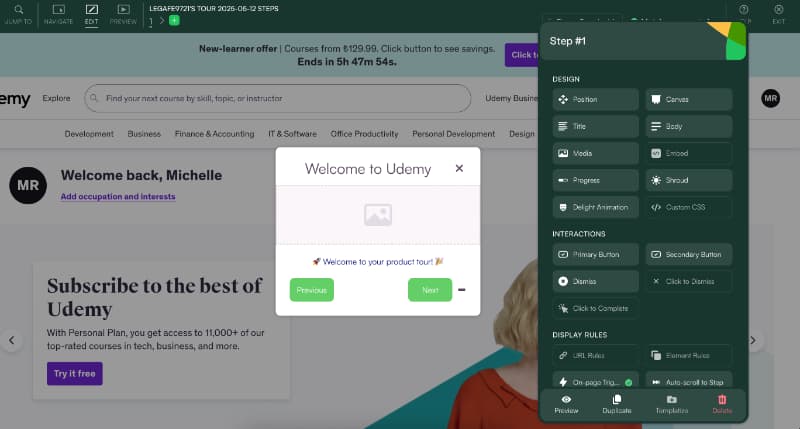Click the minus icon beside Next
The height and width of the screenshot is (429, 800).
point(462,290)
